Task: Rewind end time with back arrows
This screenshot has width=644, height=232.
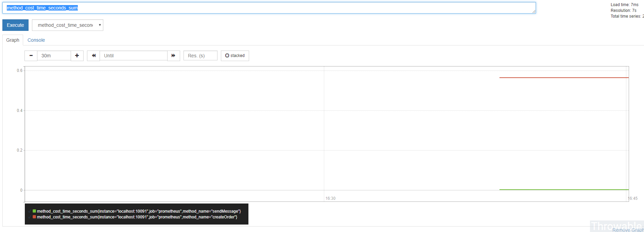Action: click(93, 56)
